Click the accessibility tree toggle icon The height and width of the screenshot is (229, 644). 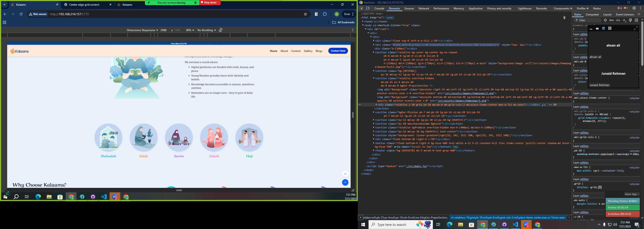pyautogui.click(x=564, y=18)
